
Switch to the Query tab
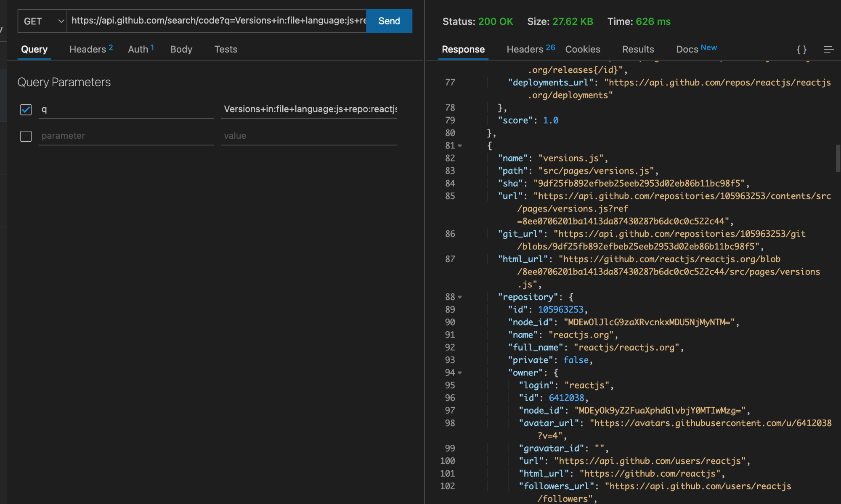tap(34, 50)
